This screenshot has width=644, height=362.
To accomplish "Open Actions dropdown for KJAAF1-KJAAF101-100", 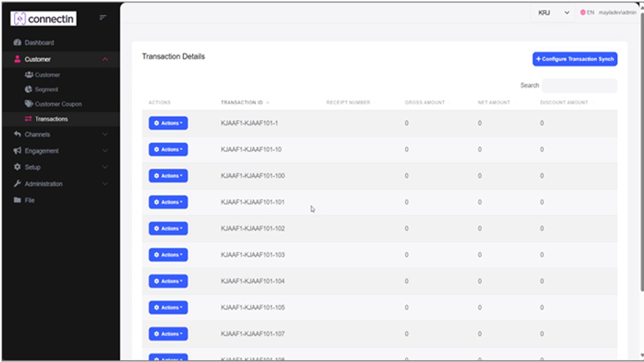I will coord(168,176).
